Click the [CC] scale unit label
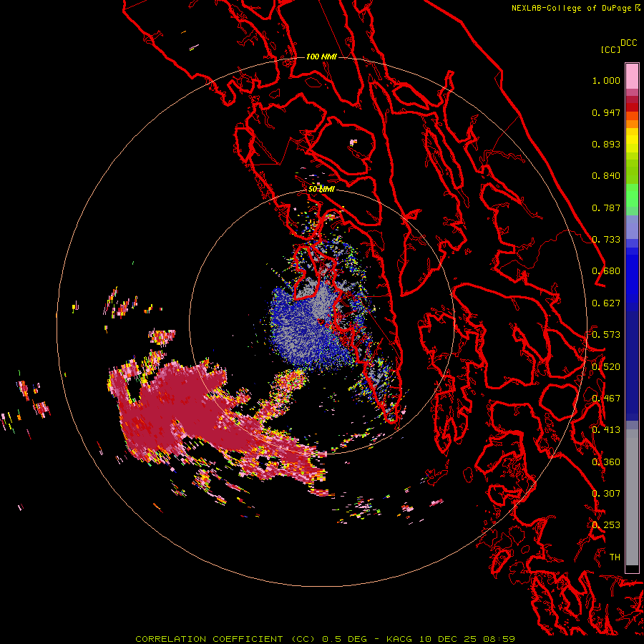 click(x=610, y=49)
